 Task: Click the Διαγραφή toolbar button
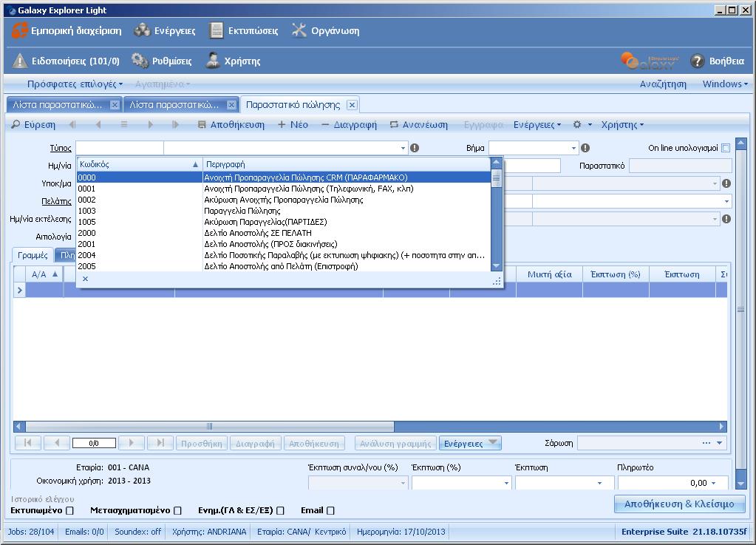point(349,124)
